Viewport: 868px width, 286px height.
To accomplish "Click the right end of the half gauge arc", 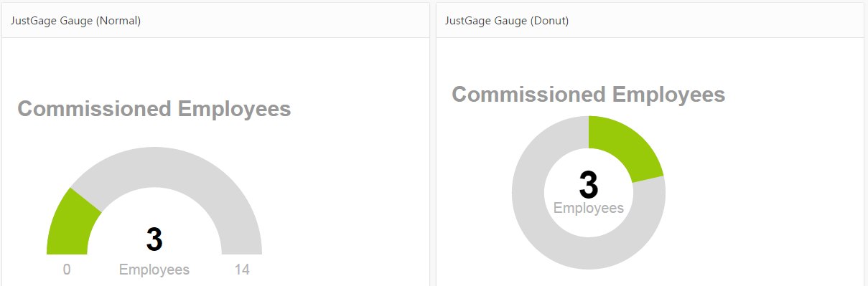I will click(242, 249).
